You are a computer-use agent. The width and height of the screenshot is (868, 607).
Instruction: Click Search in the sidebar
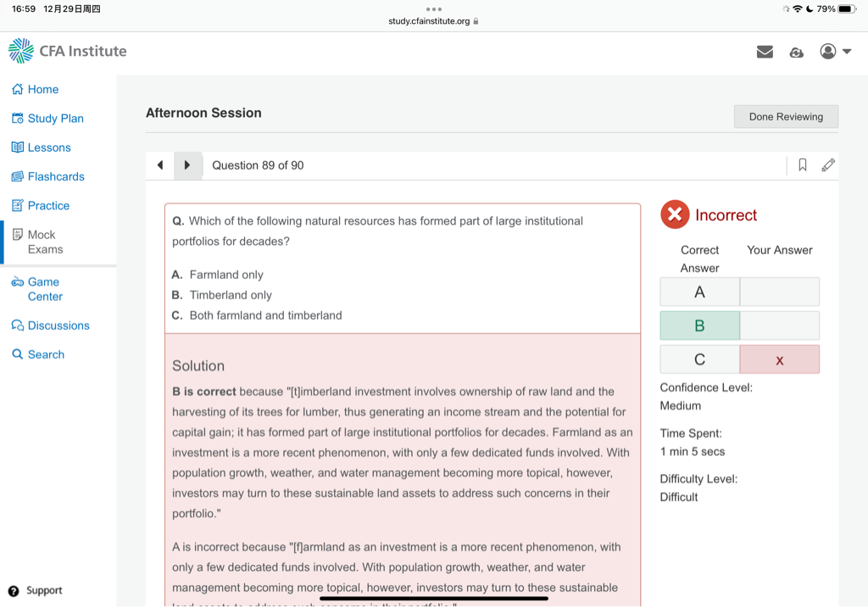point(45,354)
